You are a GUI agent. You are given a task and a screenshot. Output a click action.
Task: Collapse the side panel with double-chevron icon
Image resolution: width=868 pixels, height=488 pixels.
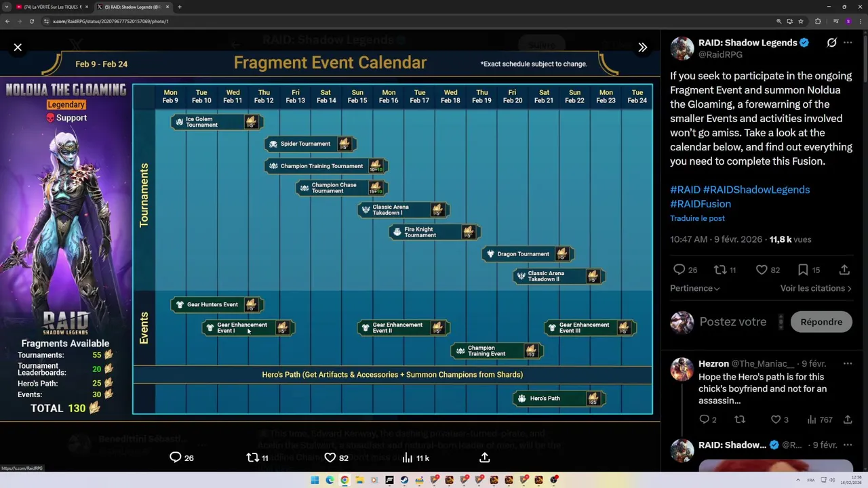pyautogui.click(x=642, y=47)
